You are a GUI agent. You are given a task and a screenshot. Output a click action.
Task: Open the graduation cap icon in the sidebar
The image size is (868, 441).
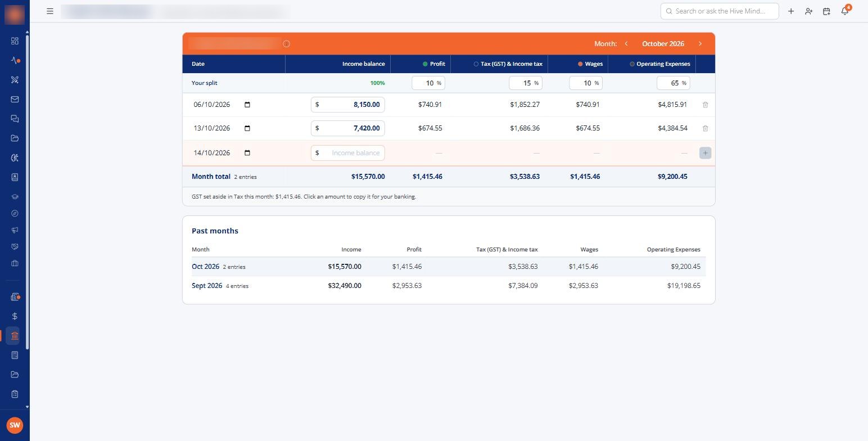tap(15, 197)
